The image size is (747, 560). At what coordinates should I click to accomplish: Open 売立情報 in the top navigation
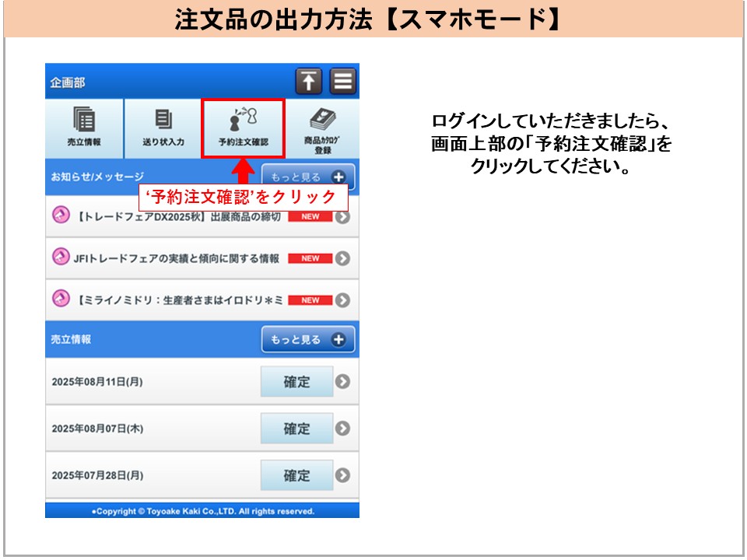84,128
